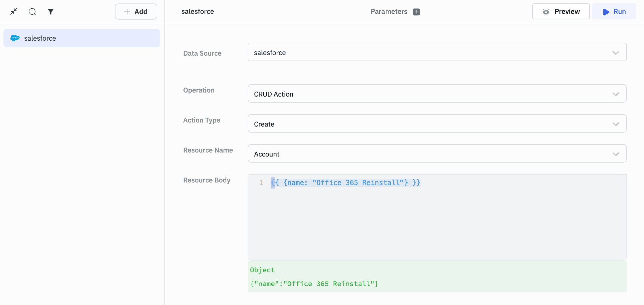The image size is (644, 305).
Task: Click the Parameters label
Action: click(389, 12)
